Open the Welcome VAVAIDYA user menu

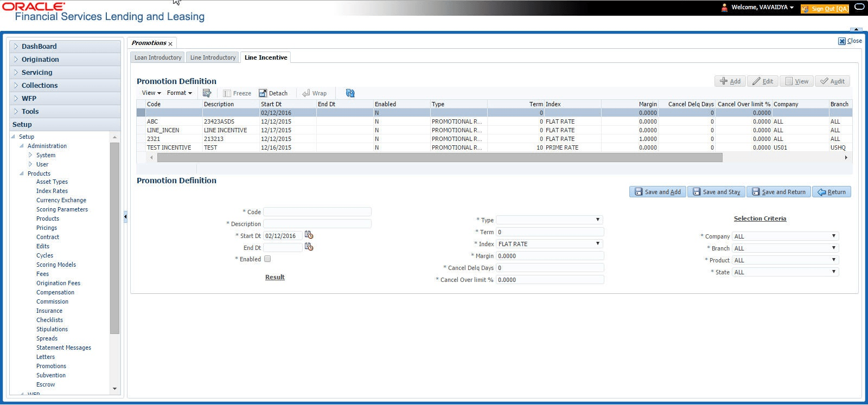[x=762, y=8]
